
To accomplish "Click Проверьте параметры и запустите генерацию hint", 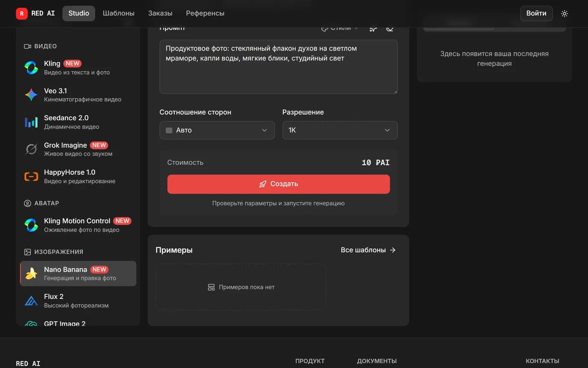I will point(278,203).
